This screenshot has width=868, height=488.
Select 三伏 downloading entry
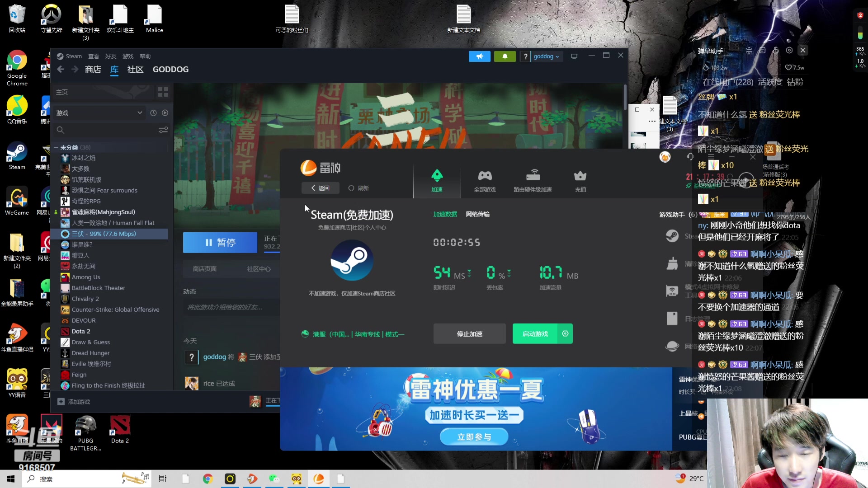(109, 234)
